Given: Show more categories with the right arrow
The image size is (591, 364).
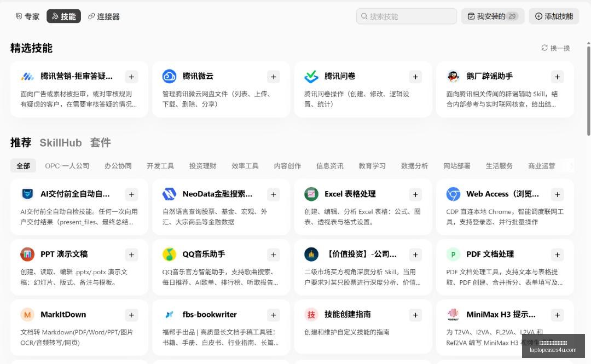Looking at the screenshot, I should point(571,166).
